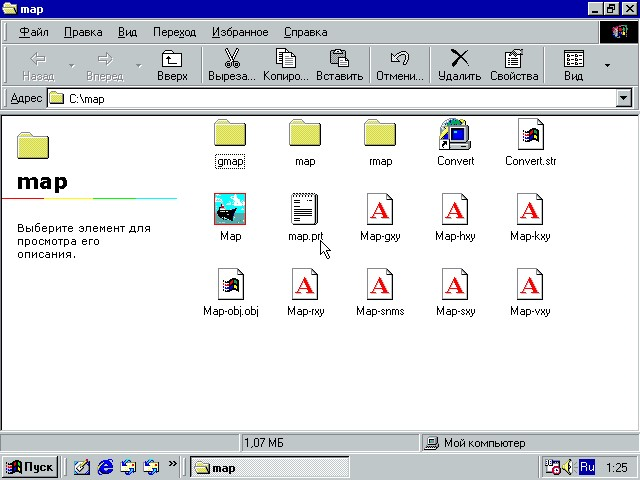Open the Переход menu
This screenshot has width=640, height=480.
click(x=174, y=32)
